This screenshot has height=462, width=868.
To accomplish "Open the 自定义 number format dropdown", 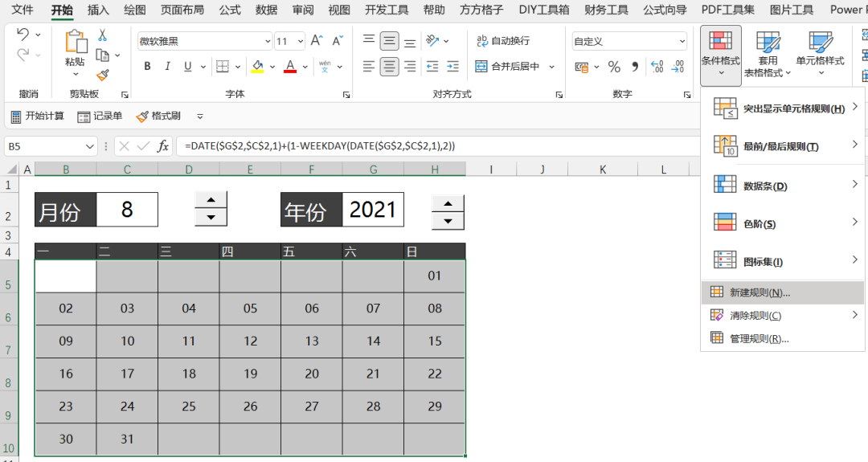I will pyautogui.click(x=682, y=42).
